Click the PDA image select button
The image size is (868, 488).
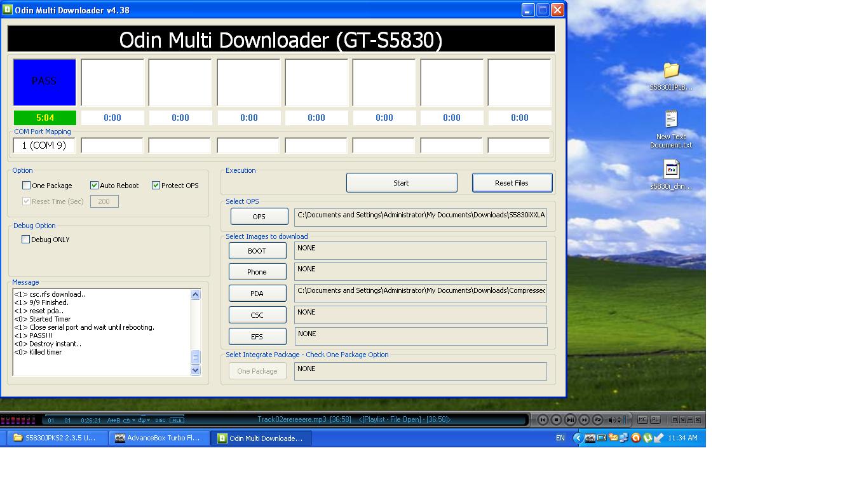257,294
